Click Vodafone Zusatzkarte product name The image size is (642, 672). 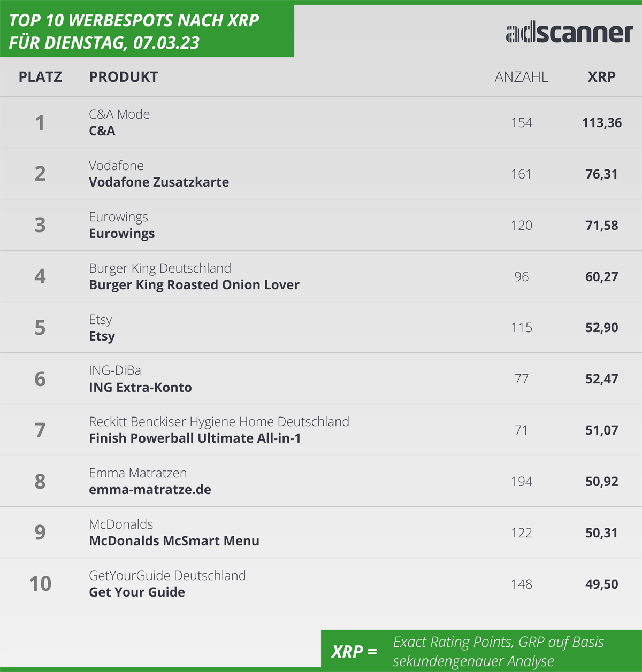tap(159, 182)
